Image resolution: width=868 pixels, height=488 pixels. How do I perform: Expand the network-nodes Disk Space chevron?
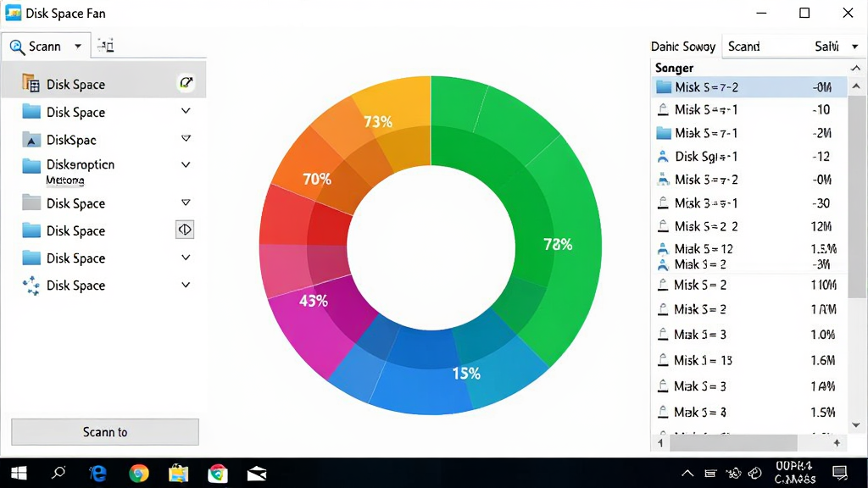[x=186, y=285]
